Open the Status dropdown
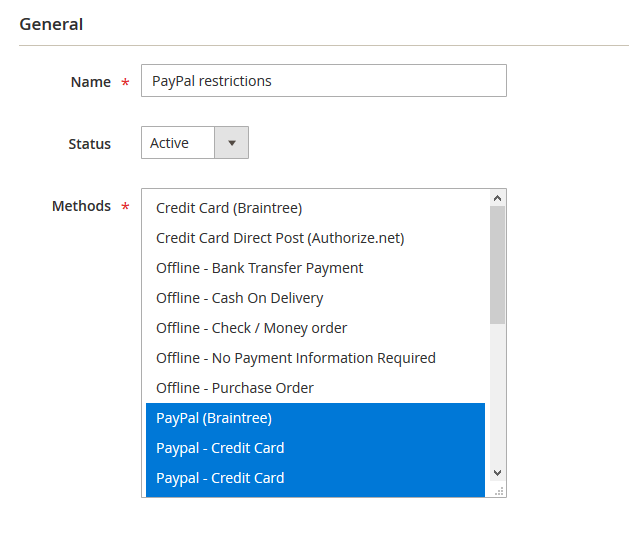The image size is (642, 533). (195, 143)
